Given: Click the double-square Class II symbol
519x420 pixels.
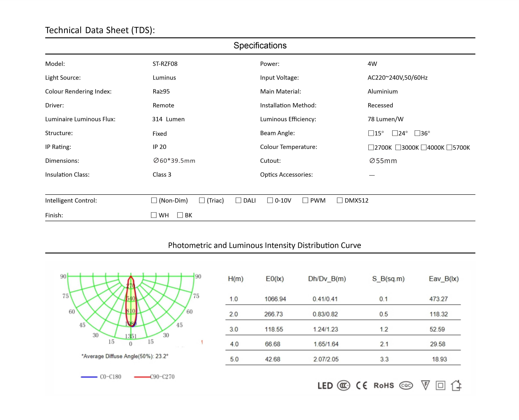Looking at the screenshot, I should [x=440, y=385].
